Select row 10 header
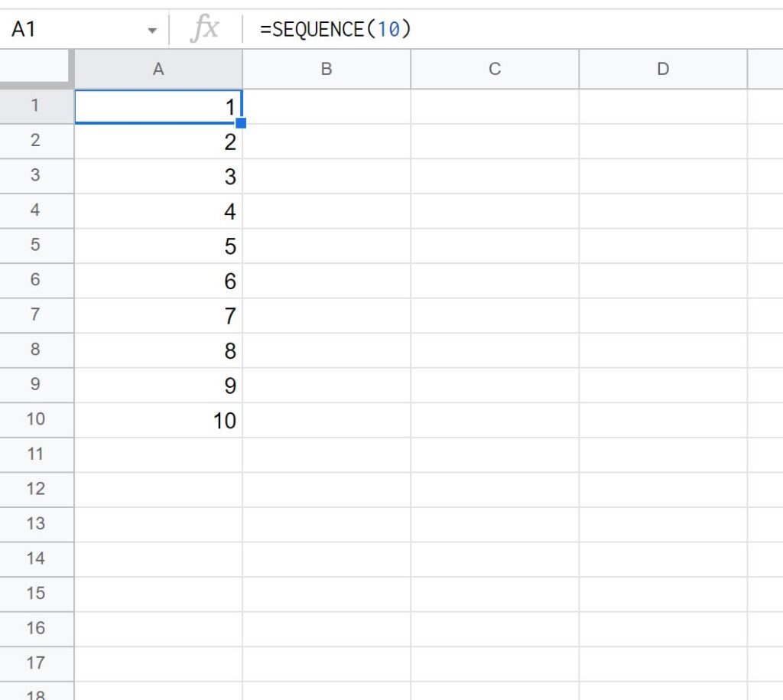 pyautogui.click(x=37, y=420)
